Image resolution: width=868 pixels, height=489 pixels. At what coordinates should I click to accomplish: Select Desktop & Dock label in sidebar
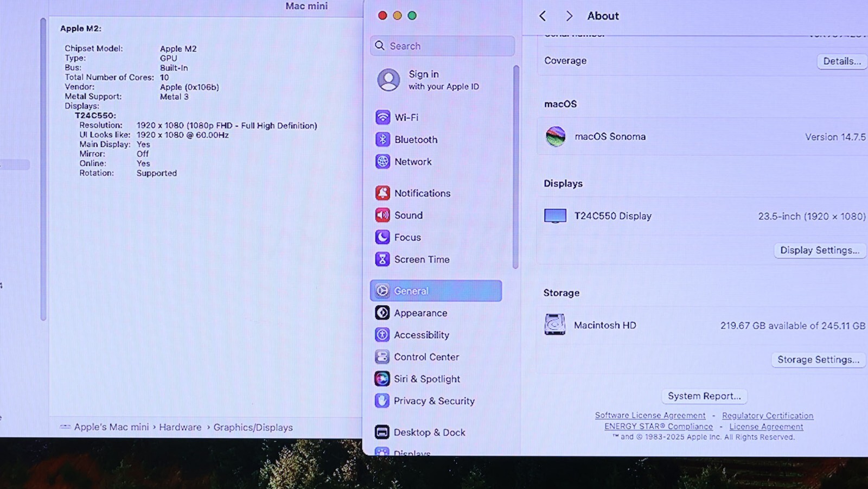(x=430, y=432)
